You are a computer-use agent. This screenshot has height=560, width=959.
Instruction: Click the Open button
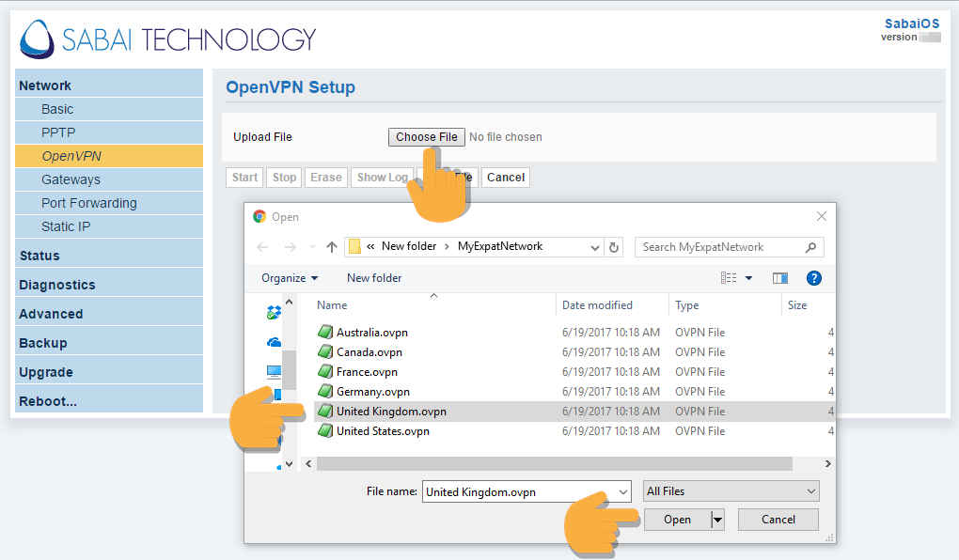coord(677,520)
